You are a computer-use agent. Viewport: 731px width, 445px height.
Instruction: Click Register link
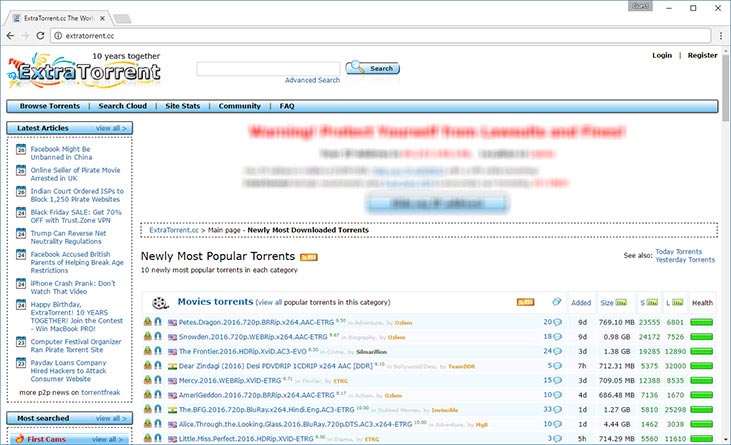(x=703, y=55)
